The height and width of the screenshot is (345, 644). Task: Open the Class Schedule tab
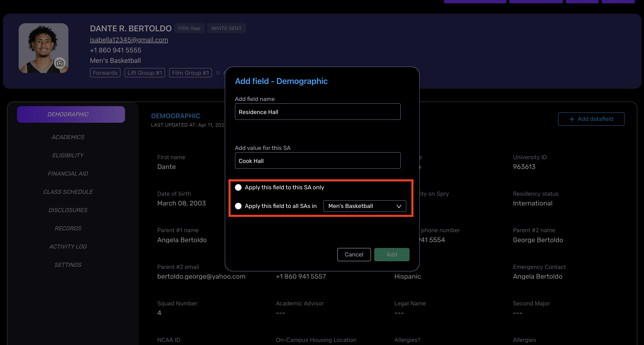[x=68, y=192]
